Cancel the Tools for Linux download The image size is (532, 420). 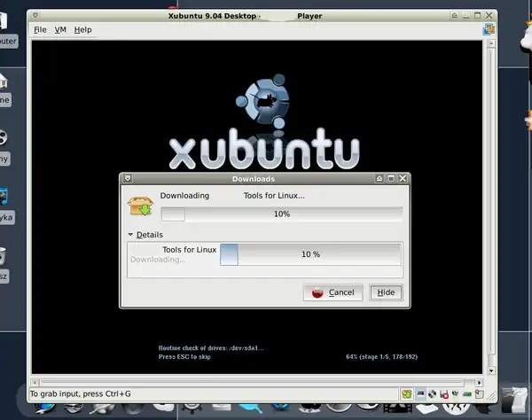(332, 292)
